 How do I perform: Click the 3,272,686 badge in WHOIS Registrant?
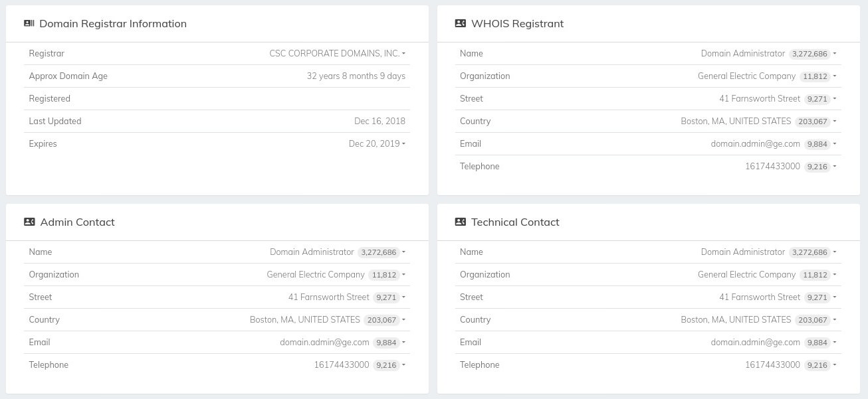(810, 54)
